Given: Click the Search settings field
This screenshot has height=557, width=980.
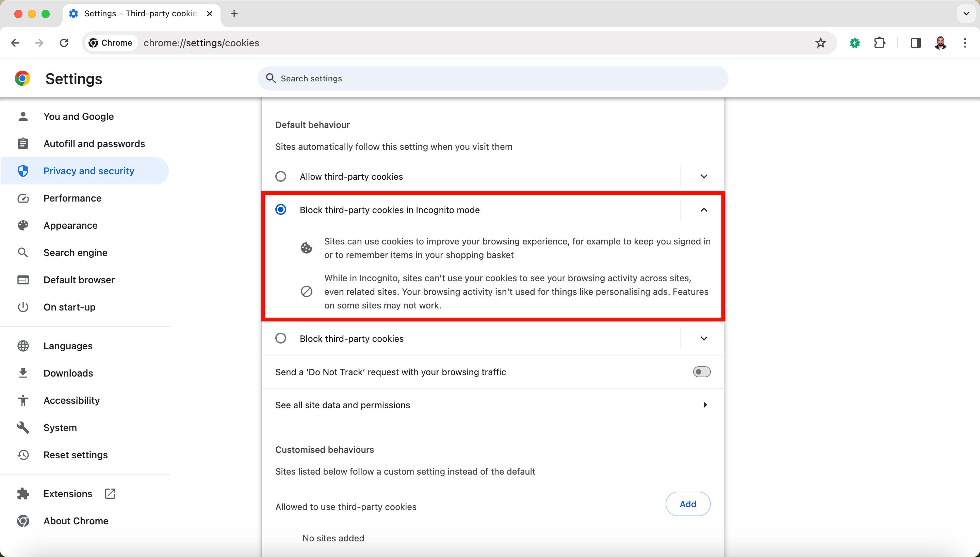Looking at the screenshot, I should coord(492,78).
